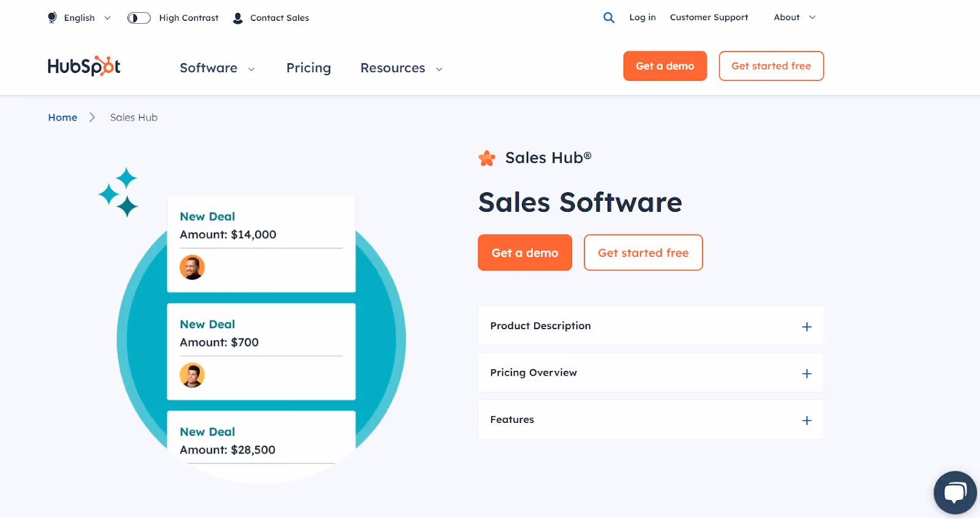Click the avatar on the $700 deal card

pyautogui.click(x=192, y=375)
